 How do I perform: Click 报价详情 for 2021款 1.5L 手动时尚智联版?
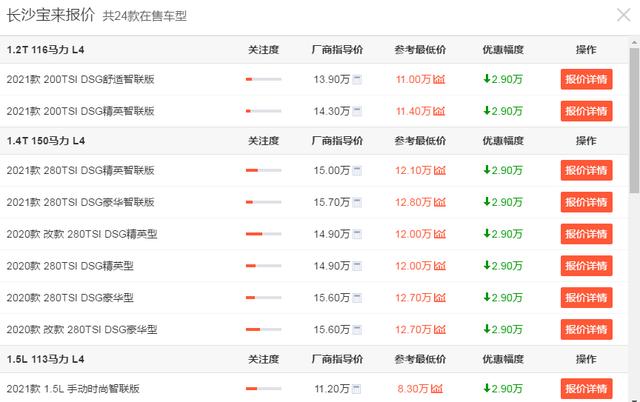(x=586, y=389)
